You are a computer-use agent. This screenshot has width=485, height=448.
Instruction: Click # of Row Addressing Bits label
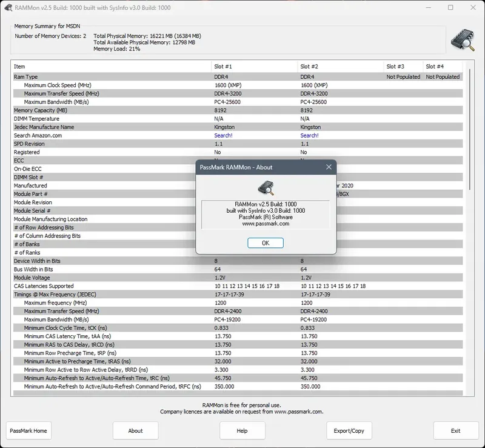(44, 227)
